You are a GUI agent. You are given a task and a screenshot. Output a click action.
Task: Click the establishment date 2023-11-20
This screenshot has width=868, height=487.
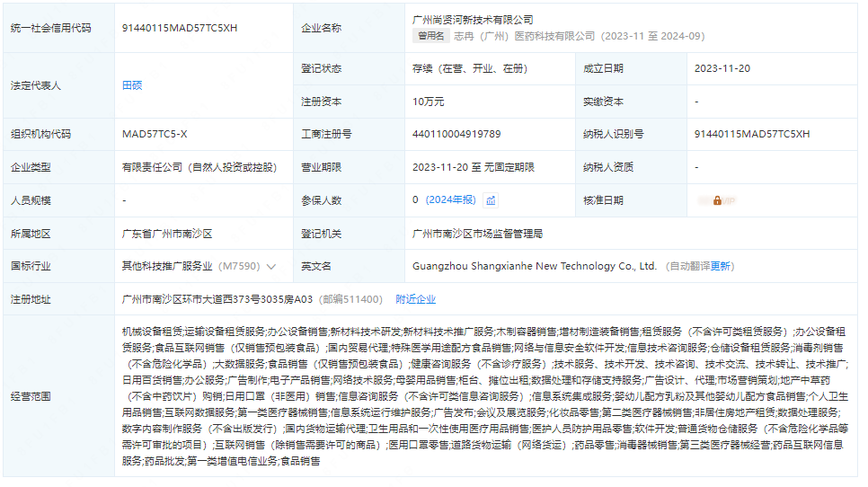pyautogui.click(x=722, y=68)
